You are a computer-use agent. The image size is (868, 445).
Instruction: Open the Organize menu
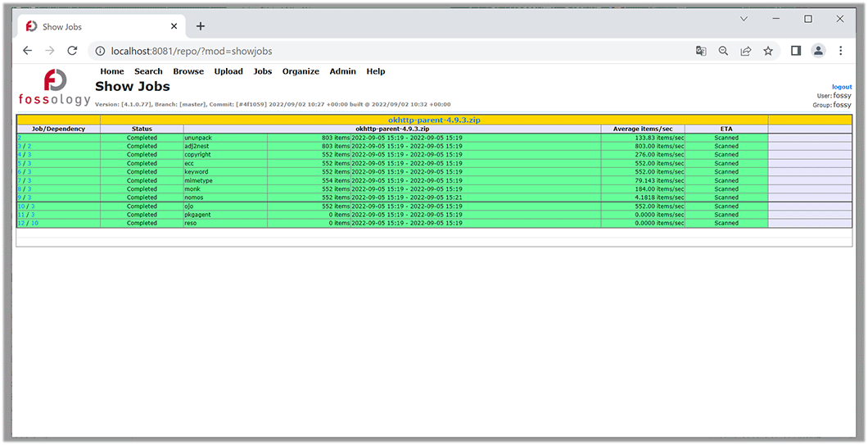coord(301,71)
